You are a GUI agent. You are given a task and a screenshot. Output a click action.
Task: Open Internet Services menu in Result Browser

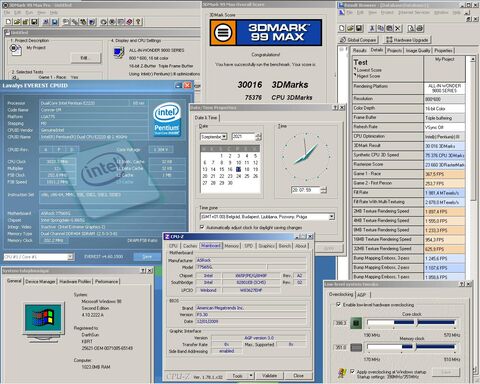pyautogui.click(x=414, y=12)
